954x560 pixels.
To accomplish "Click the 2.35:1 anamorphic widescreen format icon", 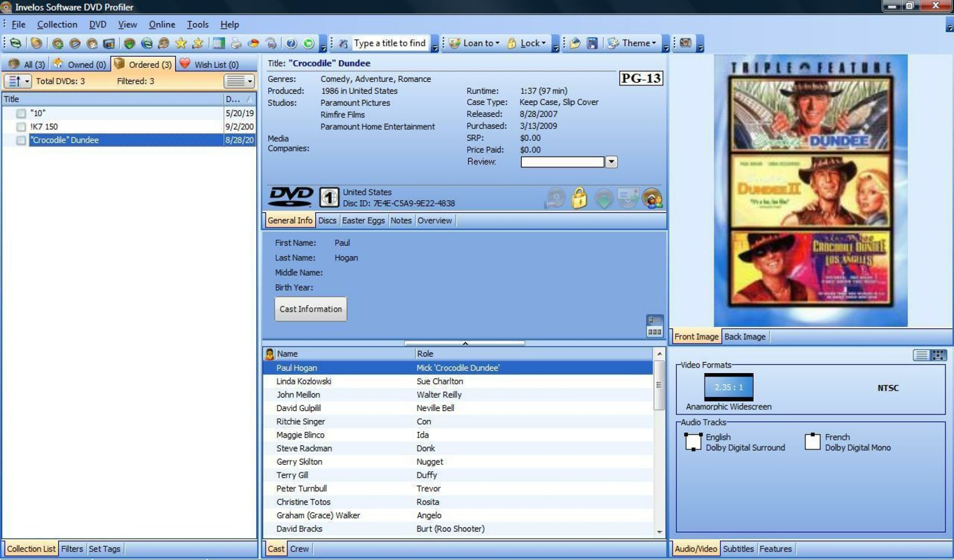I will pos(728,387).
